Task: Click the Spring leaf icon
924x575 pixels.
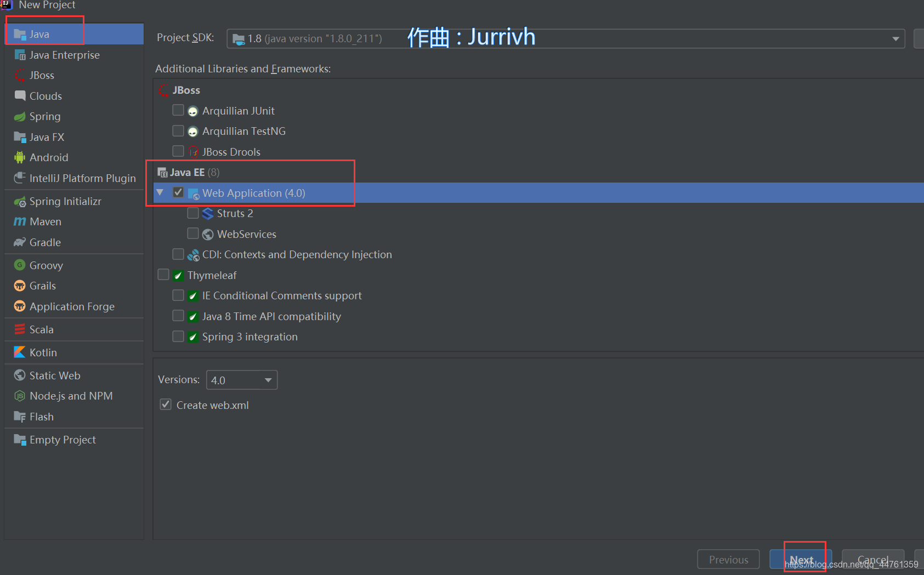Action: 20,116
